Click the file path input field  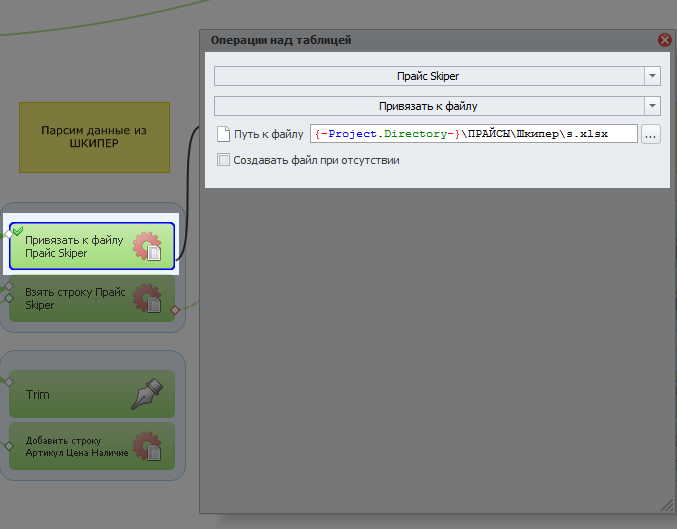[474, 134]
